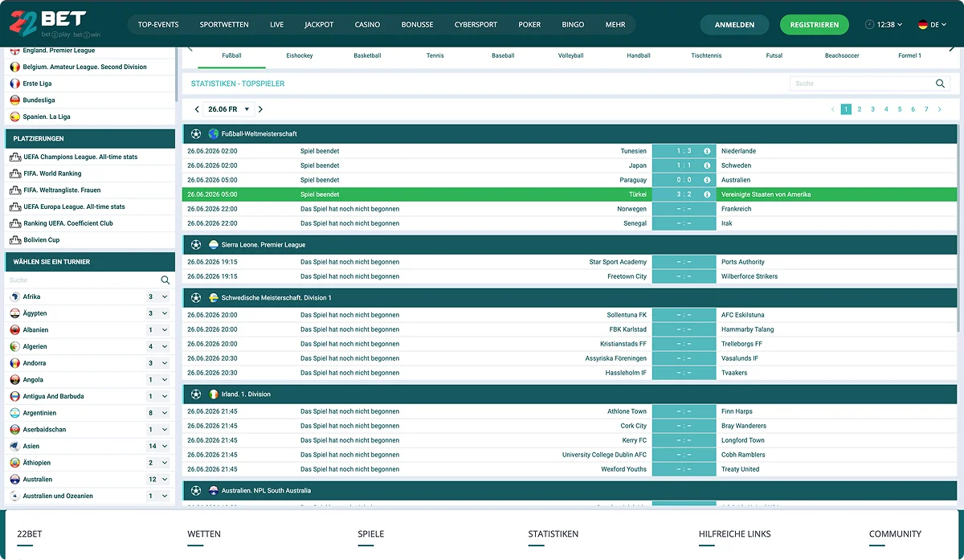Expand the Asien tournament list
This screenshot has height=560, width=964.
click(x=165, y=446)
